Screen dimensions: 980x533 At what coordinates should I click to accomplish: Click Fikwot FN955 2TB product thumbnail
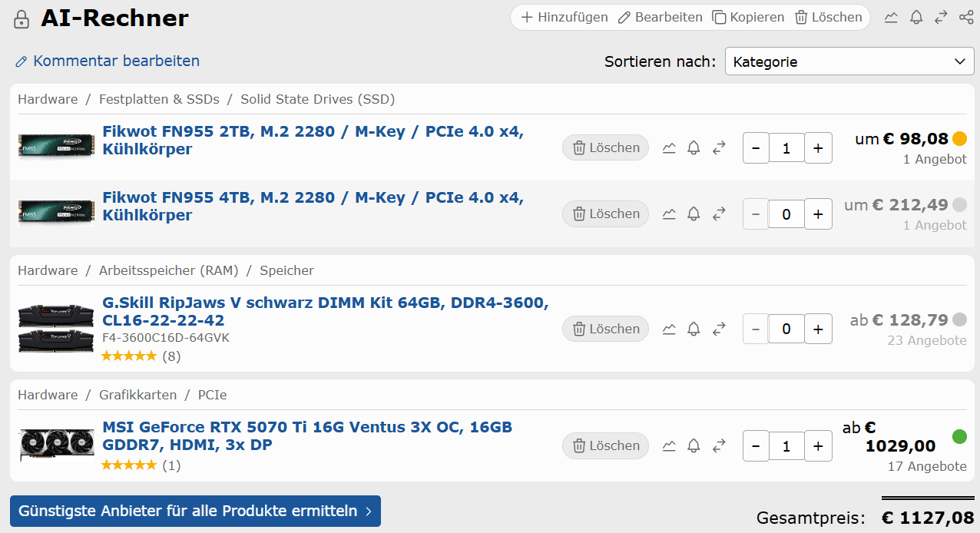[57, 147]
